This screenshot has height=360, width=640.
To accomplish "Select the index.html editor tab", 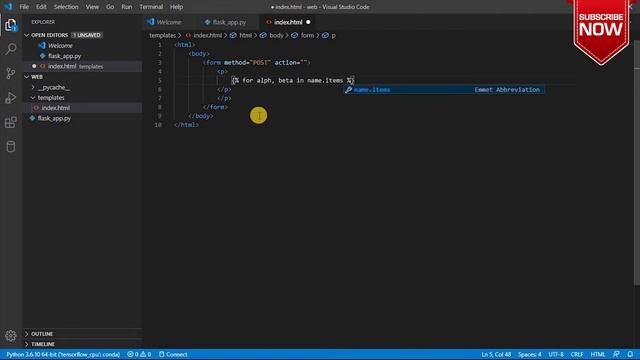I will point(288,22).
